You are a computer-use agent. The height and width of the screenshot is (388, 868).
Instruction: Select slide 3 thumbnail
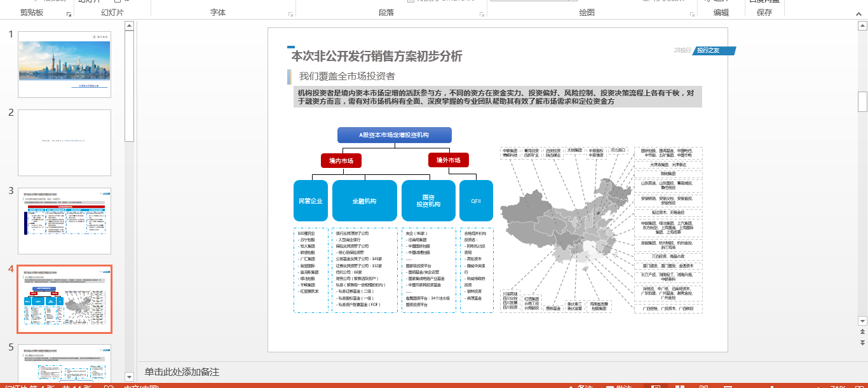click(x=65, y=221)
